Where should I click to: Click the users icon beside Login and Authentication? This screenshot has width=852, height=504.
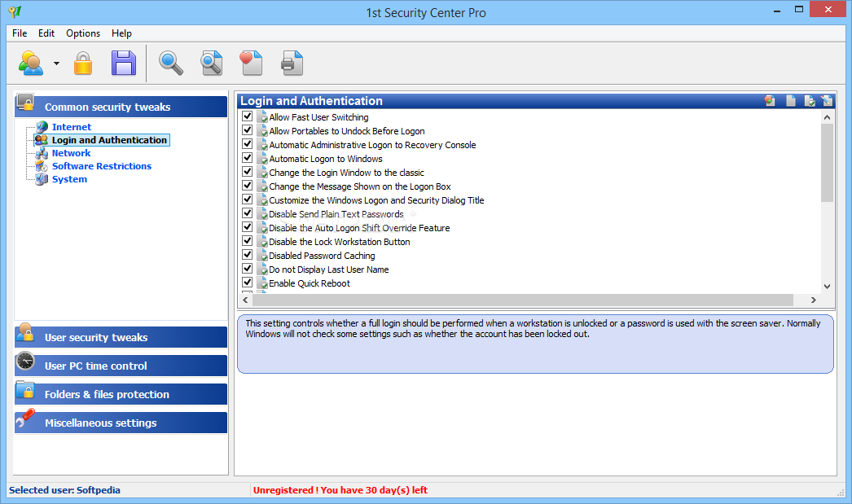coord(42,140)
